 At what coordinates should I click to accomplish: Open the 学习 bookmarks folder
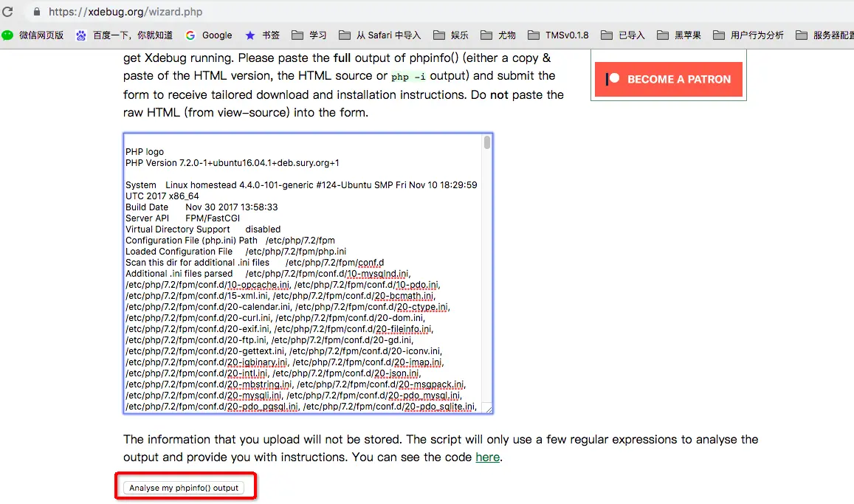[x=309, y=35]
